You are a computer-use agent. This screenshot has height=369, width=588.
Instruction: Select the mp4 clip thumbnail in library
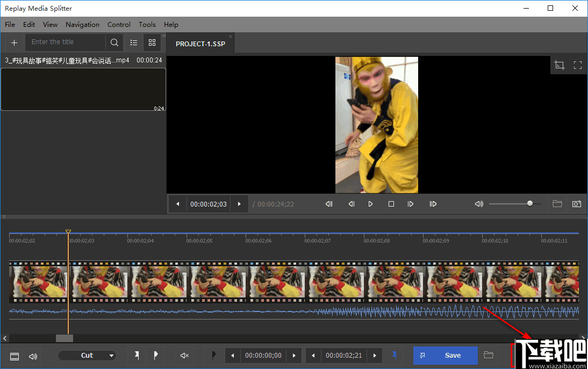click(x=83, y=89)
